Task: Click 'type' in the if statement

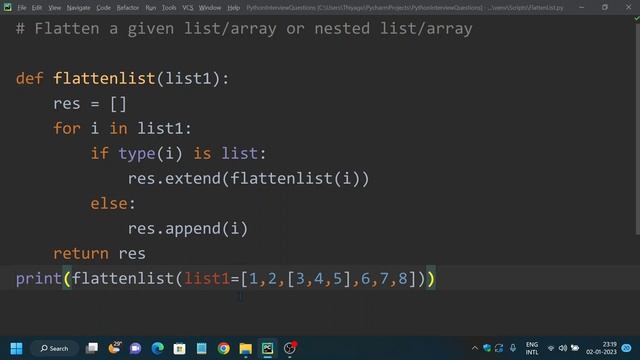Action: (137, 153)
